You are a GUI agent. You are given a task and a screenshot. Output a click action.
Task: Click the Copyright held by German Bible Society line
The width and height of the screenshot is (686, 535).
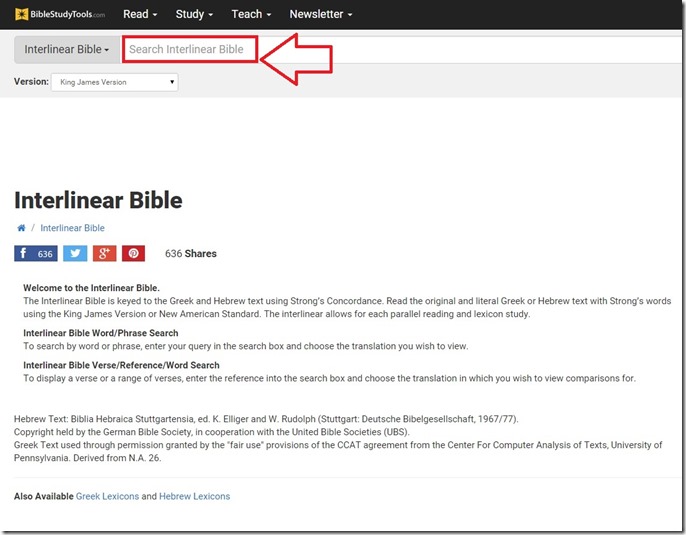pyautogui.click(x=212, y=432)
